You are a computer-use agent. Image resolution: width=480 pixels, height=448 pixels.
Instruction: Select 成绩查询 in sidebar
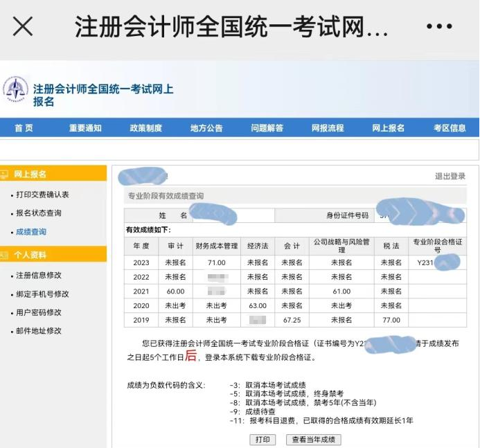click(31, 232)
